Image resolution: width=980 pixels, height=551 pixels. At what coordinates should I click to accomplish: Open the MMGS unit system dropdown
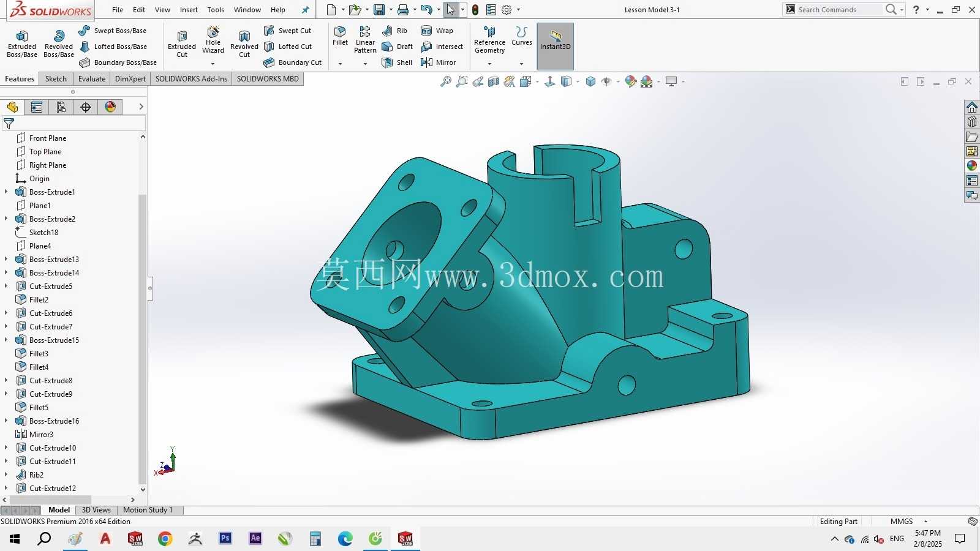926,522
